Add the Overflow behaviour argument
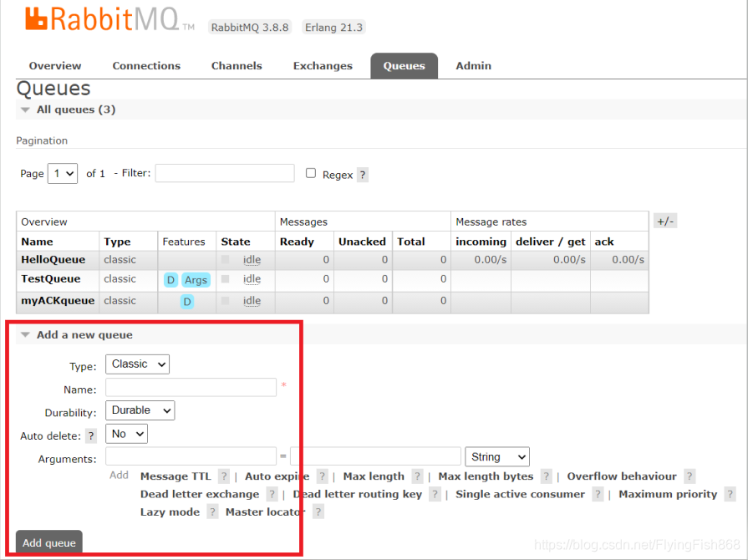The image size is (748, 560). pyautogui.click(x=622, y=476)
